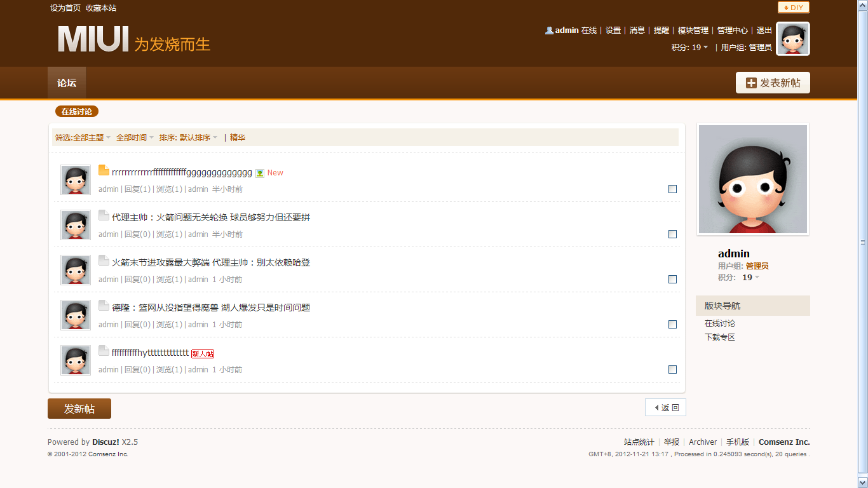Expand the 筛选:全部主题 filter dropdown
This screenshot has height=488, width=868.
click(x=83, y=137)
